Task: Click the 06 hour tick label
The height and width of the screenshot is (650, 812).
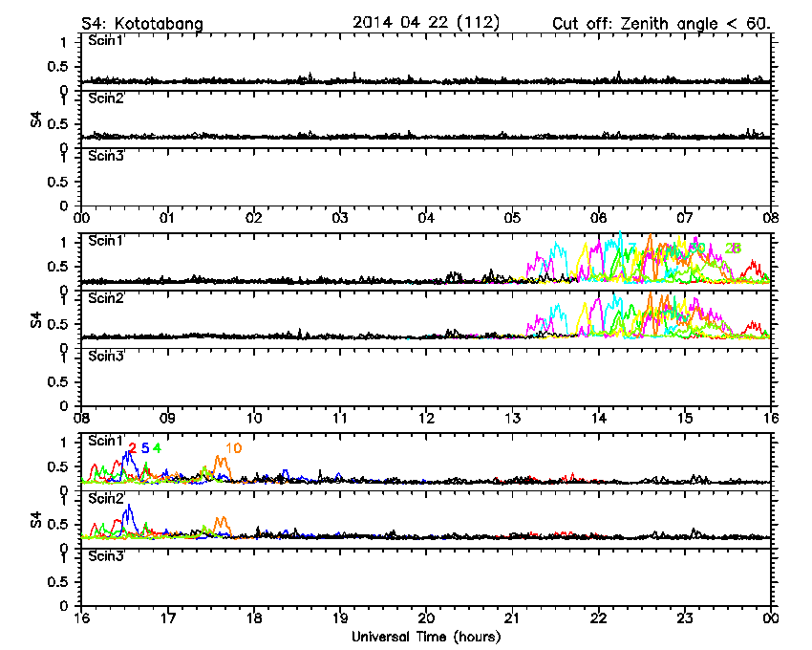Action: coord(599,218)
